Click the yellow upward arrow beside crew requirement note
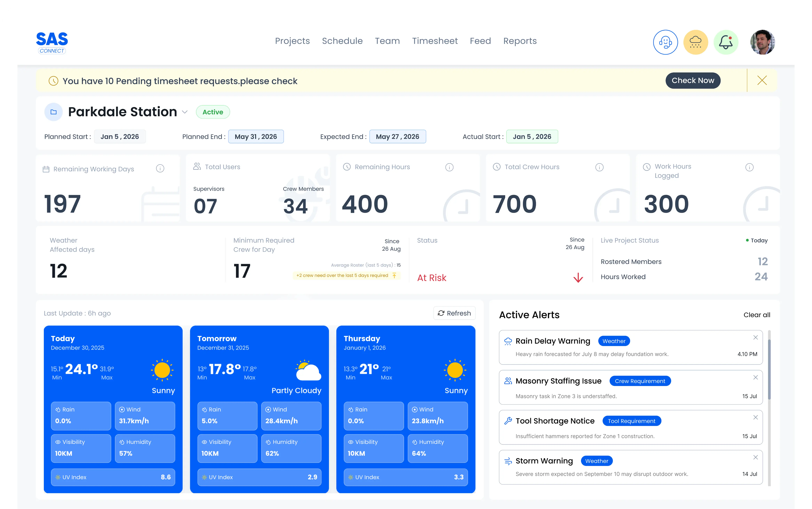Image resolution: width=812 pixels, height=509 pixels. pyautogui.click(x=394, y=275)
